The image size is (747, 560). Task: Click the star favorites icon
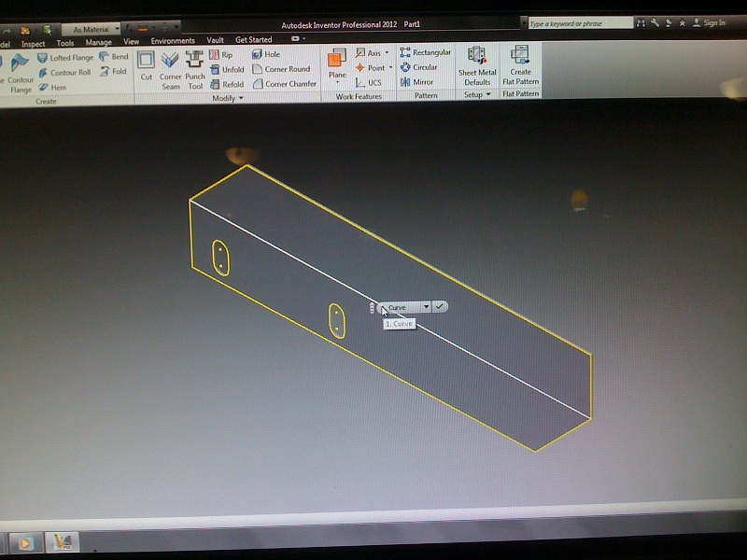pos(683,22)
